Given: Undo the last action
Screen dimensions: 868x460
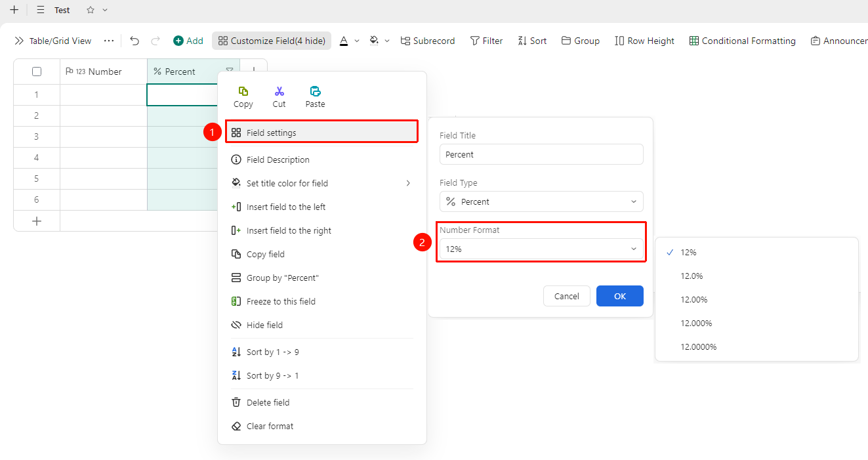Looking at the screenshot, I should [134, 41].
